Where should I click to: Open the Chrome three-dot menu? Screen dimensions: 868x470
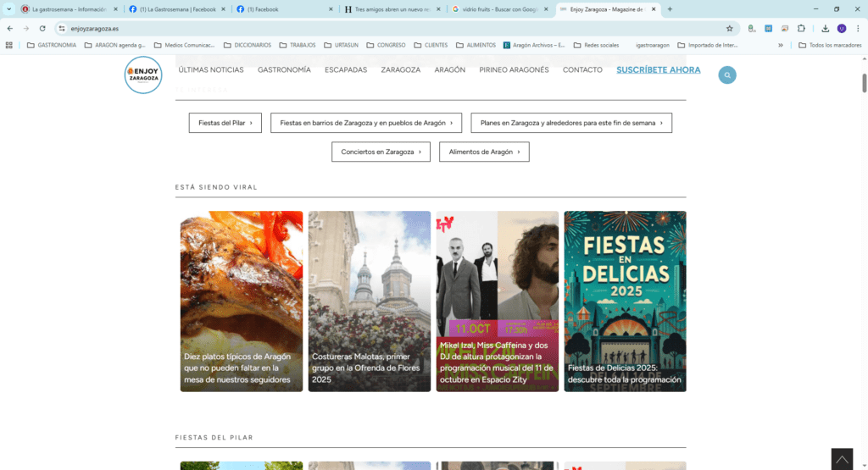tap(858, 28)
